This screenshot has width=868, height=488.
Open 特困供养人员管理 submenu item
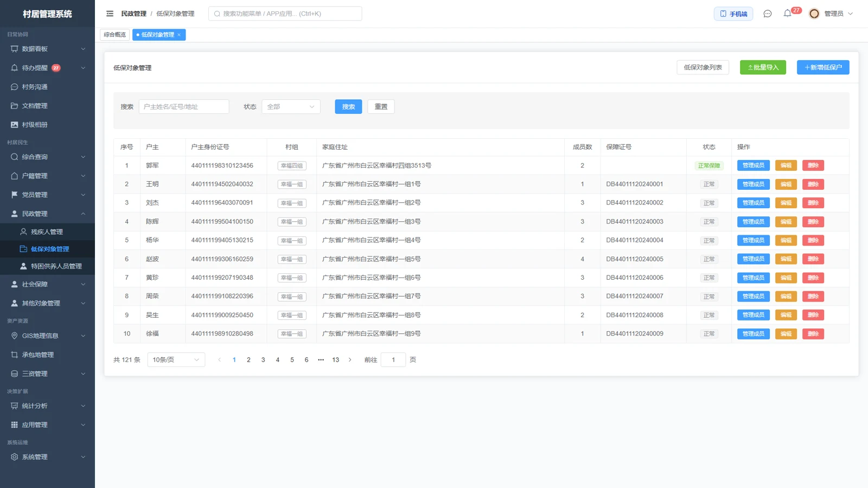coord(47,266)
